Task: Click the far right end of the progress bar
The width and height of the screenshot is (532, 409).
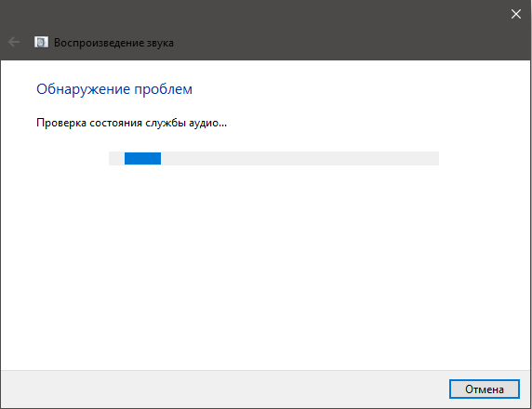Action: coord(434,158)
